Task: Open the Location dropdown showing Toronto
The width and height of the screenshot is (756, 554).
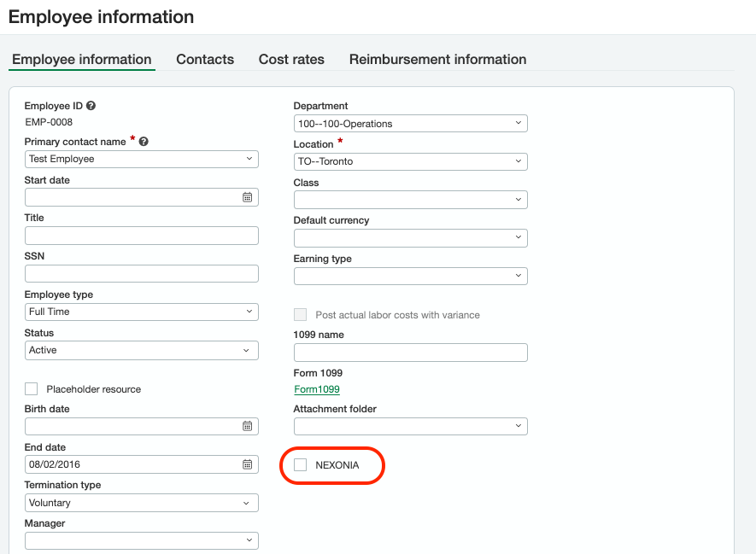Action: pos(410,161)
